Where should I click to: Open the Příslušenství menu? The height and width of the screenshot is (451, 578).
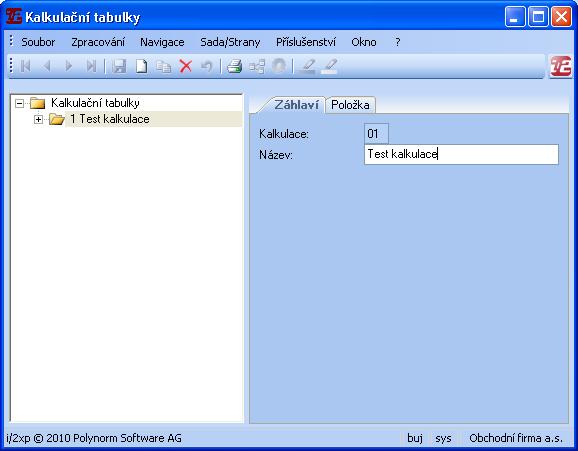click(x=306, y=42)
